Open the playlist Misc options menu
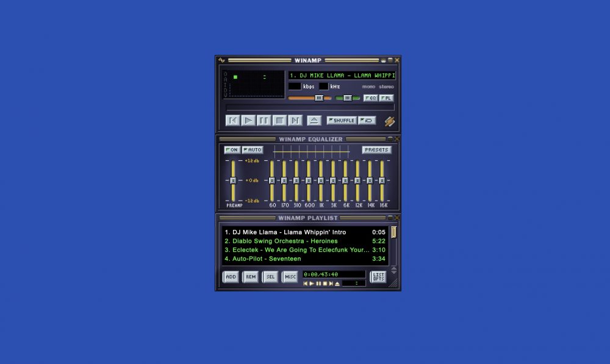 pyautogui.click(x=290, y=277)
